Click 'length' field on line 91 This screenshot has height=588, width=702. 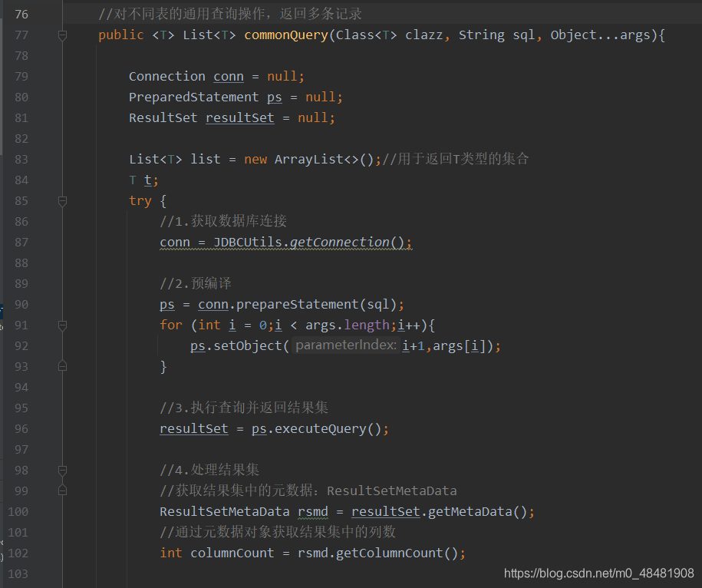click(366, 325)
